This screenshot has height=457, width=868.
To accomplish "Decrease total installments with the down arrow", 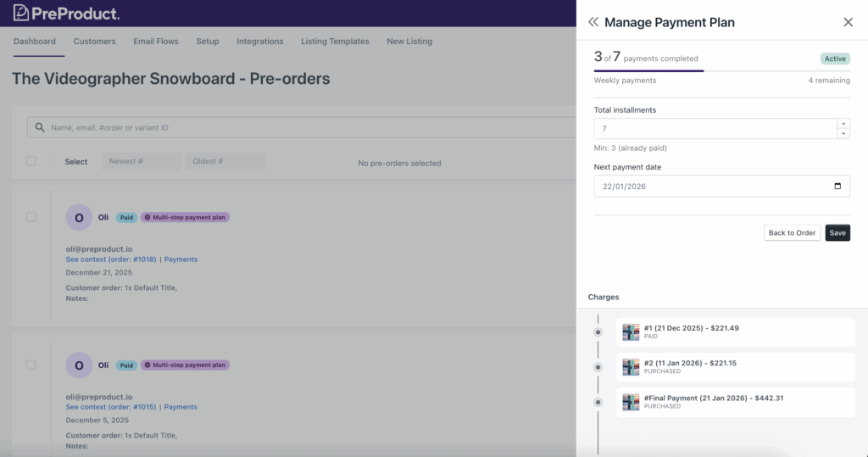I will tap(843, 134).
